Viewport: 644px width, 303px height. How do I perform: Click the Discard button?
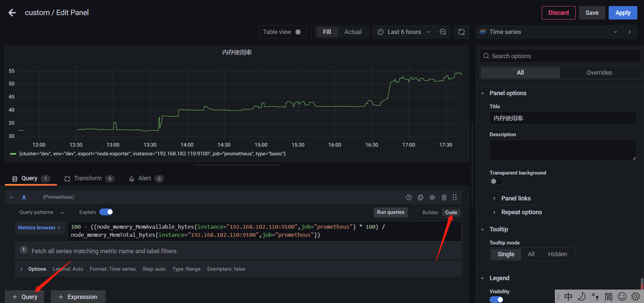(x=559, y=13)
